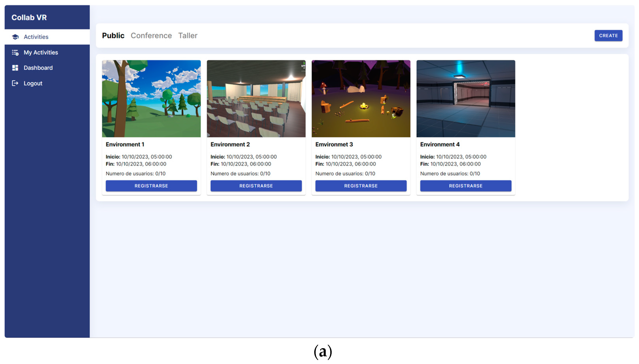Open the sci-fi corridor thumbnail

[x=466, y=98]
